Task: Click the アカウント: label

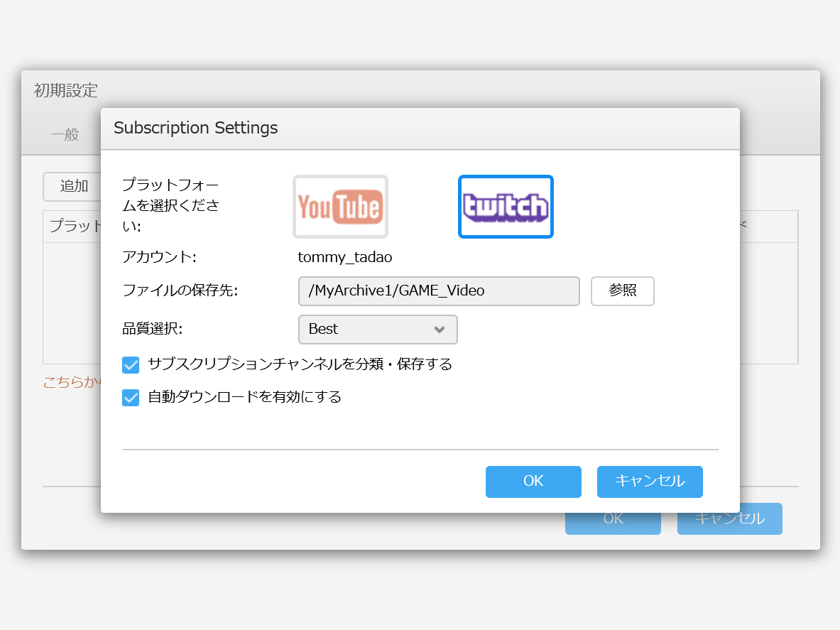Action: 159,257
